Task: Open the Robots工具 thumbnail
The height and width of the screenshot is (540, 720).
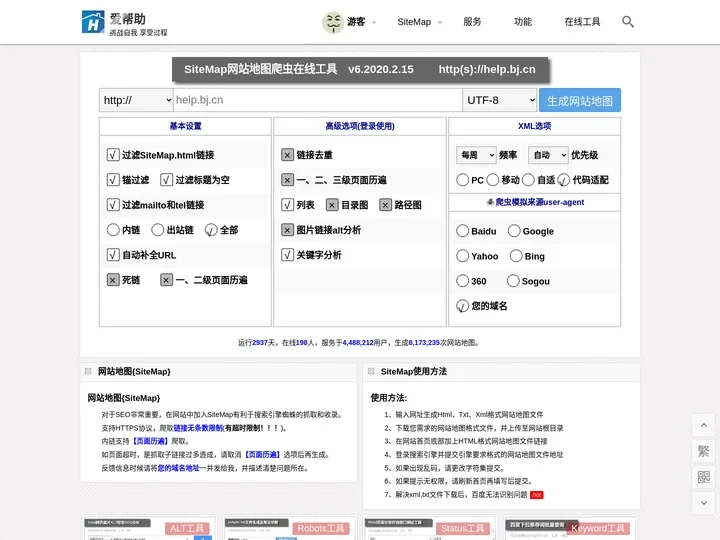Action: point(289,528)
